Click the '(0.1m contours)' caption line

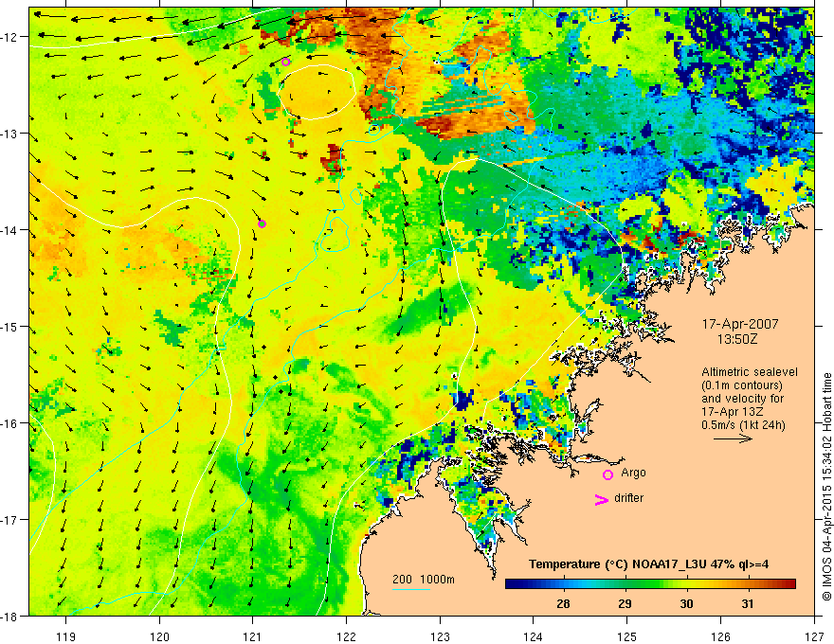pyautogui.click(x=742, y=385)
